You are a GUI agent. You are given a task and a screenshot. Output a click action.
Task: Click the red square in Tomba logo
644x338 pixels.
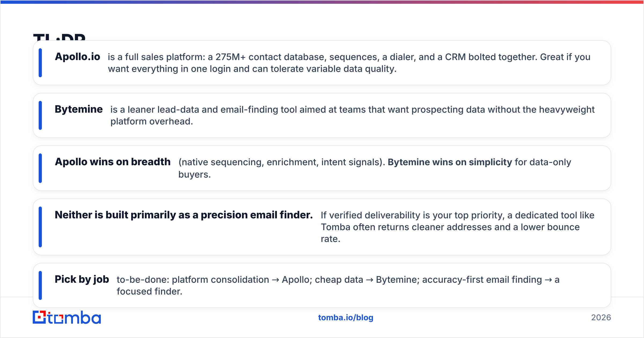[x=40, y=317]
